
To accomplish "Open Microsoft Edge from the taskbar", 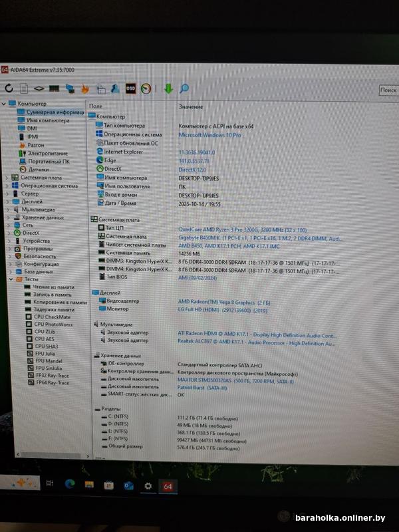I will tap(70, 484).
